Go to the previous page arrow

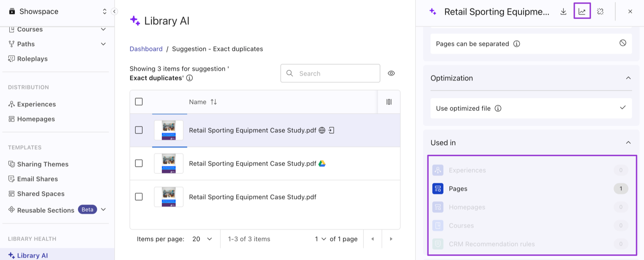(373, 239)
